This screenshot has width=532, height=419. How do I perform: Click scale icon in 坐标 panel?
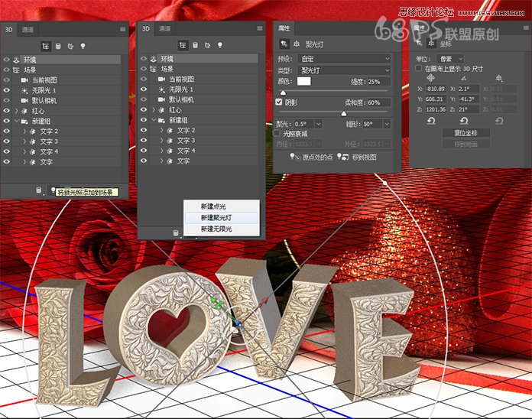pos(498,79)
